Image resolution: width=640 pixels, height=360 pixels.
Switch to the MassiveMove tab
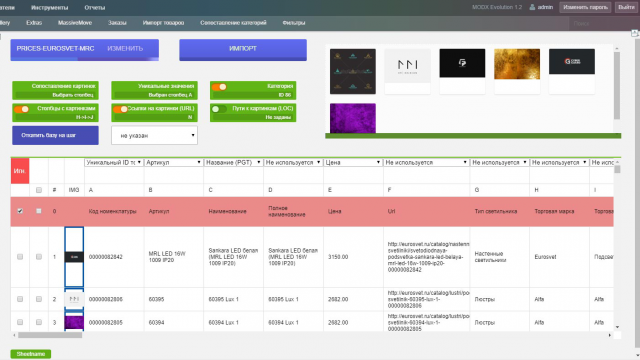pos(75,23)
